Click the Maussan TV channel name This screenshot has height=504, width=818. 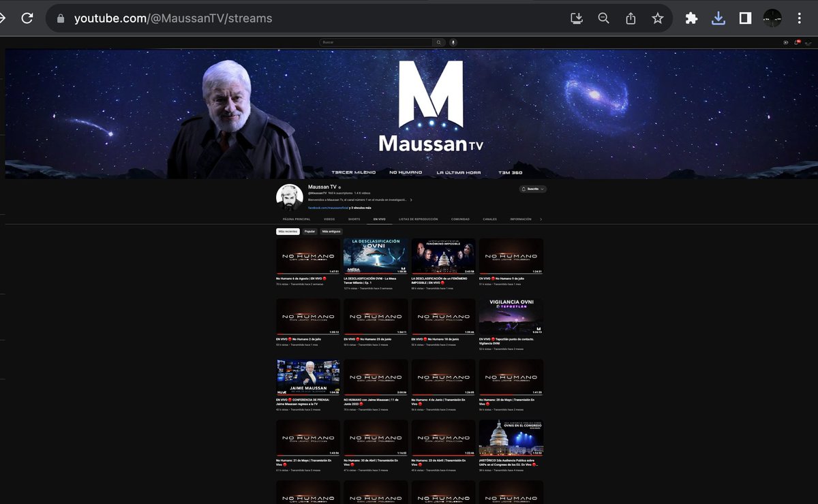322,187
